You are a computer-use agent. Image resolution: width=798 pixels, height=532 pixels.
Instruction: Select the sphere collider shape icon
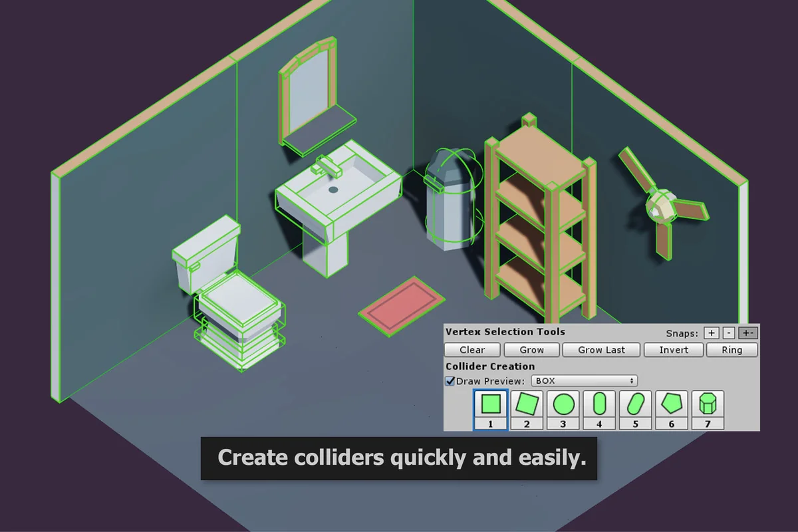click(563, 406)
